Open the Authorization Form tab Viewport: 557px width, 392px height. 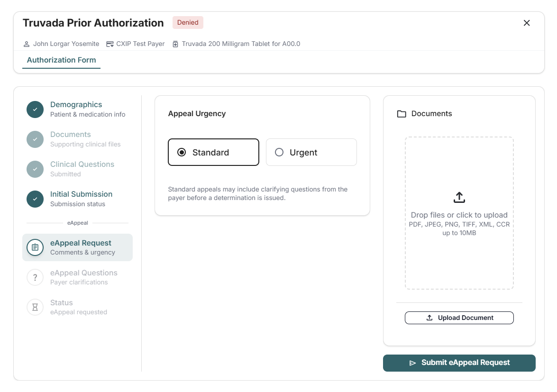pos(62,60)
